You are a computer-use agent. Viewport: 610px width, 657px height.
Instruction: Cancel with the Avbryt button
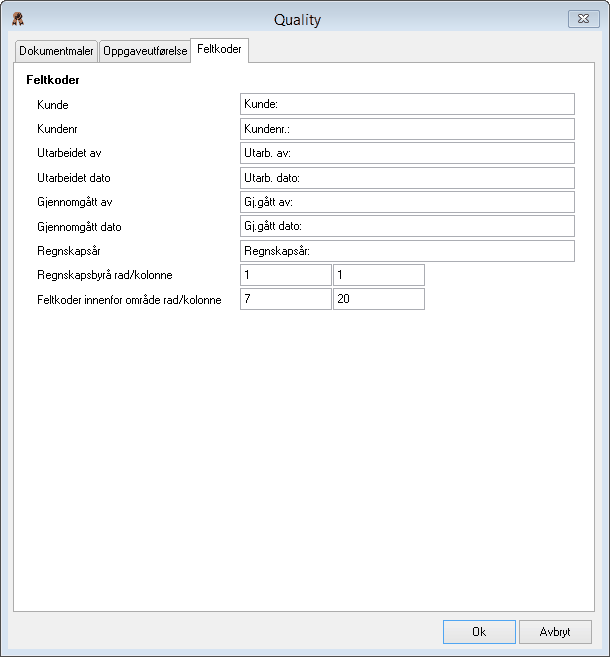tap(555, 632)
